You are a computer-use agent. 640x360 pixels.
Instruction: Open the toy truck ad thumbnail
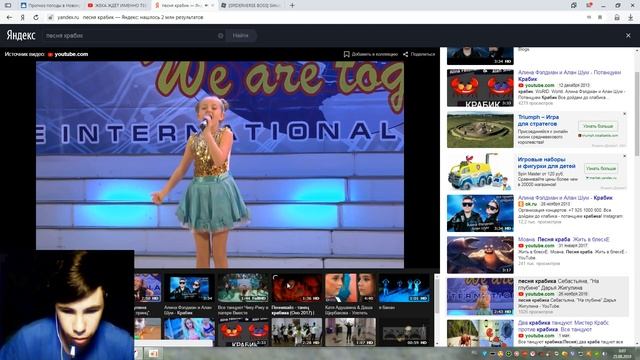tap(480, 172)
